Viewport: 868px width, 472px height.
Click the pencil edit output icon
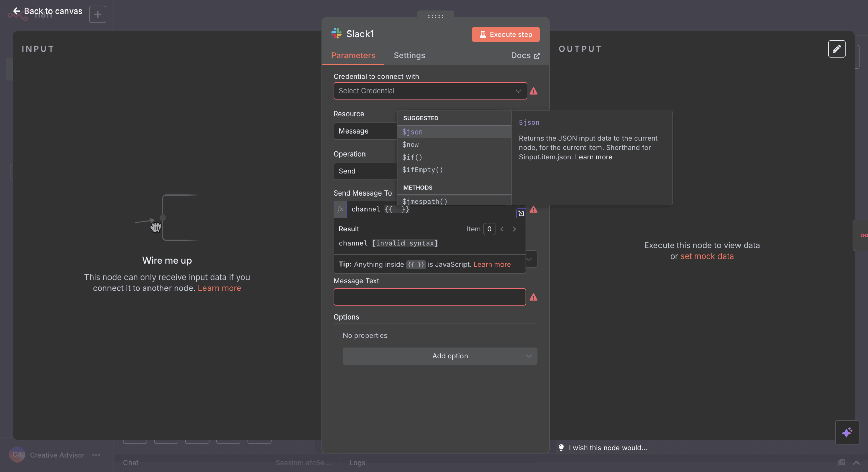click(x=837, y=49)
